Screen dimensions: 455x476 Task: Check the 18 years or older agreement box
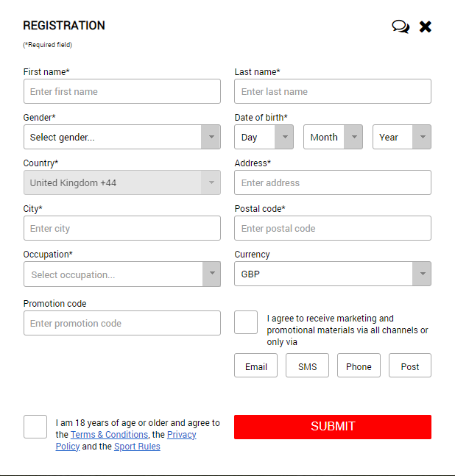click(x=35, y=427)
